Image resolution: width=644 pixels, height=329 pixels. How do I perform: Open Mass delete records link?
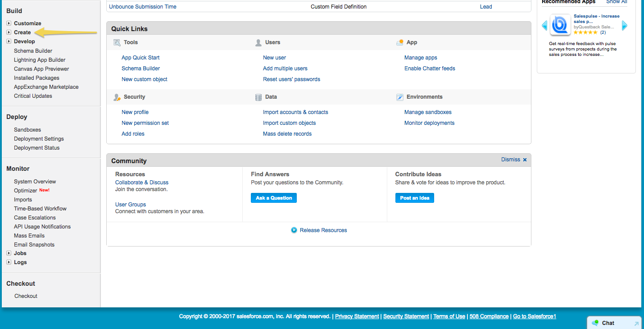(287, 134)
